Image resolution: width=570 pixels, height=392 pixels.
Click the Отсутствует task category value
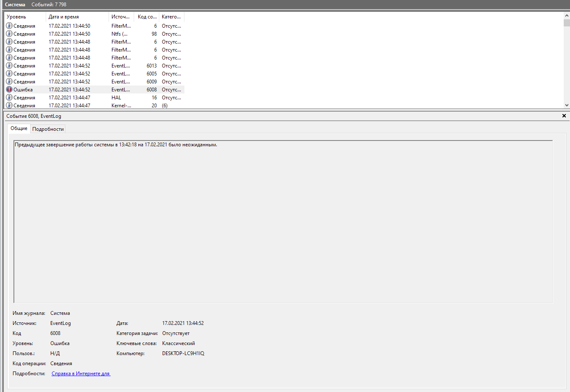tap(176, 333)
